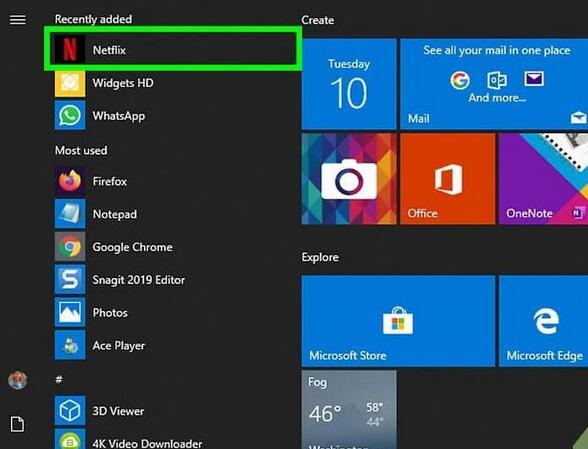
Task: Open the Photos app icon
Action: tap(70, 312)
